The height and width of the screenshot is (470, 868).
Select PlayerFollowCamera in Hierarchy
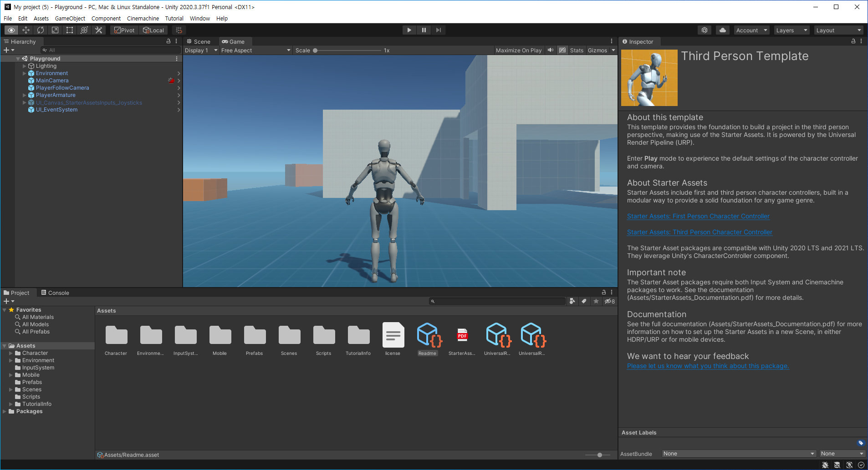(62, 88)
